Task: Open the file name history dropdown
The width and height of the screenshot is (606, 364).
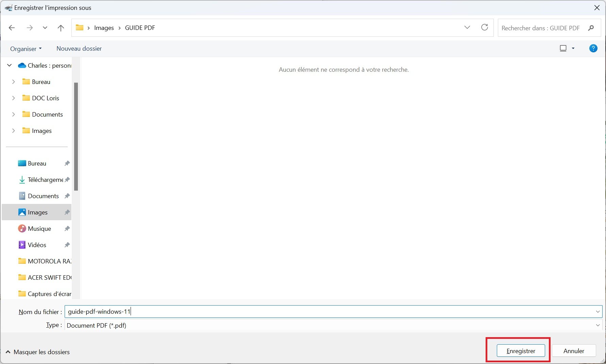Action: (x=598, y=311)
